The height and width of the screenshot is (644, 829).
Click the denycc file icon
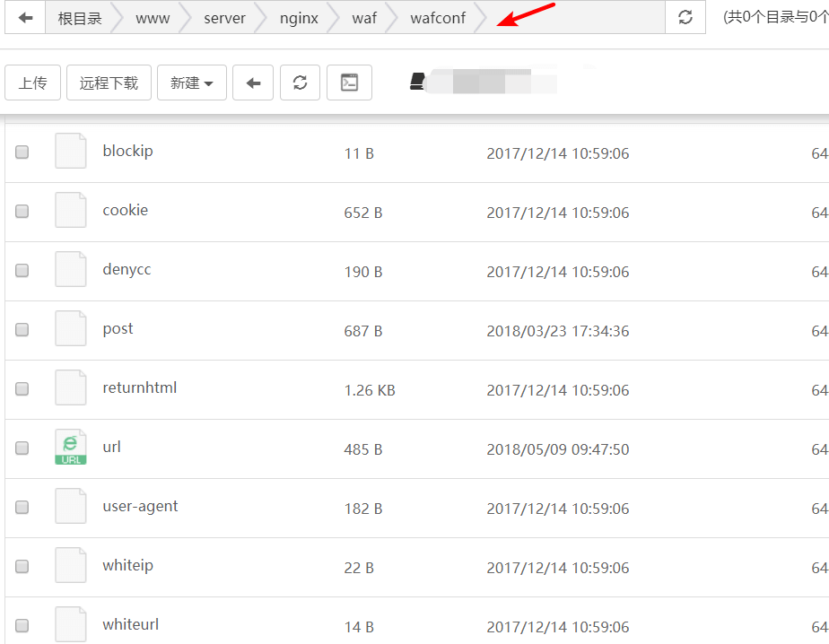tap(71, 270)
